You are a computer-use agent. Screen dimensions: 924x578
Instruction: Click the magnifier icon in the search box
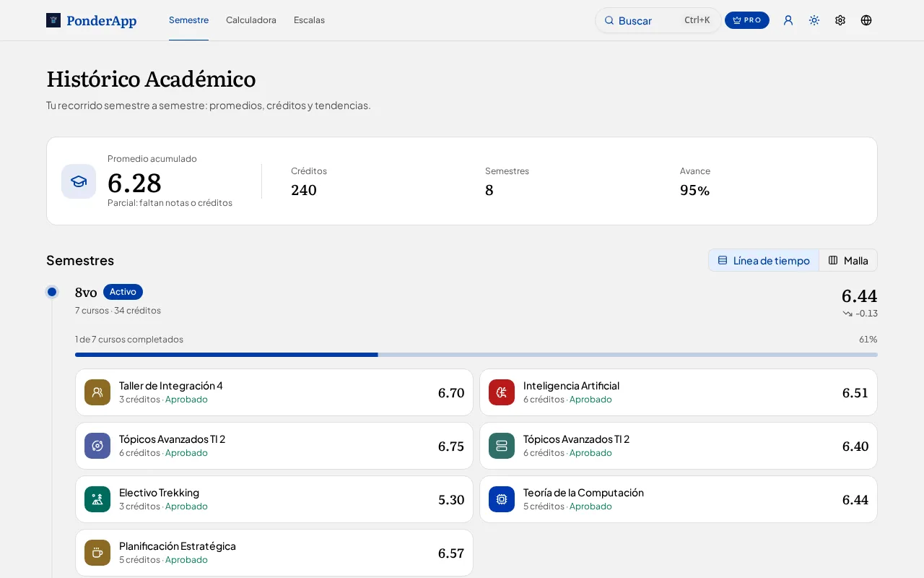(x=609, y=20)
